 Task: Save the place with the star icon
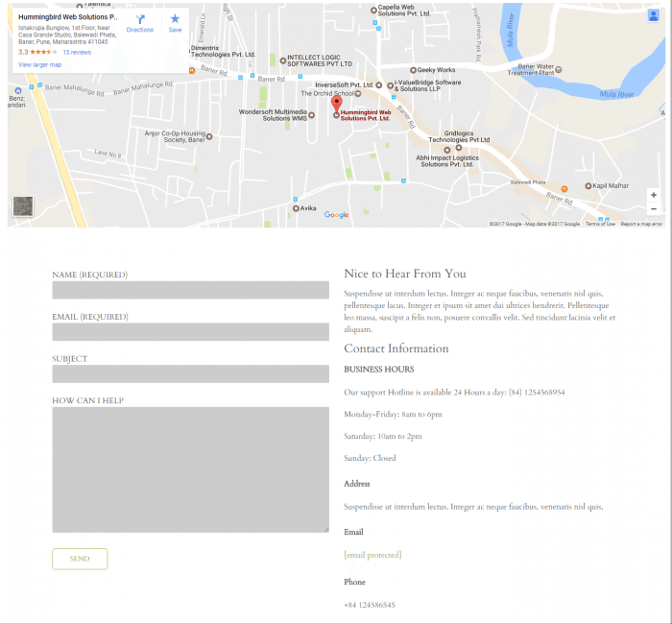click(x=175, y=19)
